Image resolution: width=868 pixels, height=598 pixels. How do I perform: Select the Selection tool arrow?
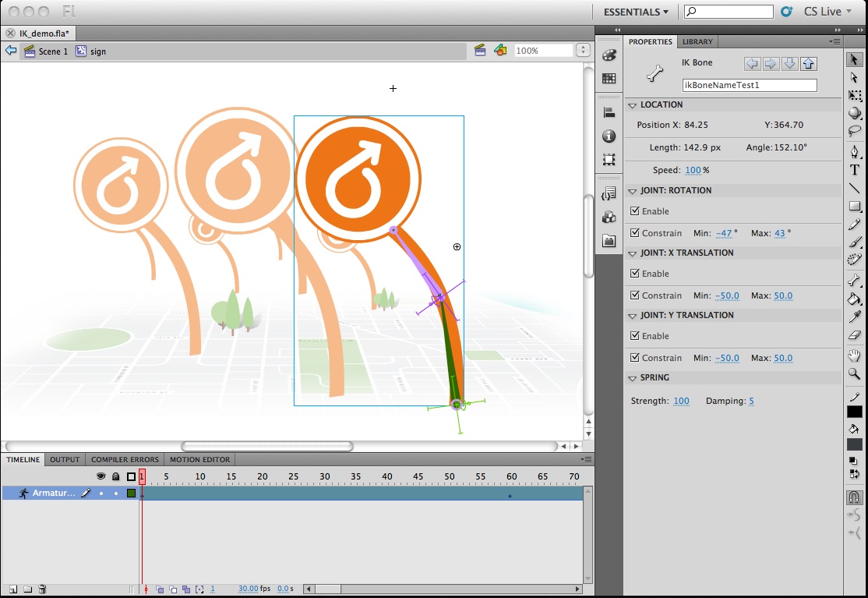pyautogui.click(x=854, y=59)
